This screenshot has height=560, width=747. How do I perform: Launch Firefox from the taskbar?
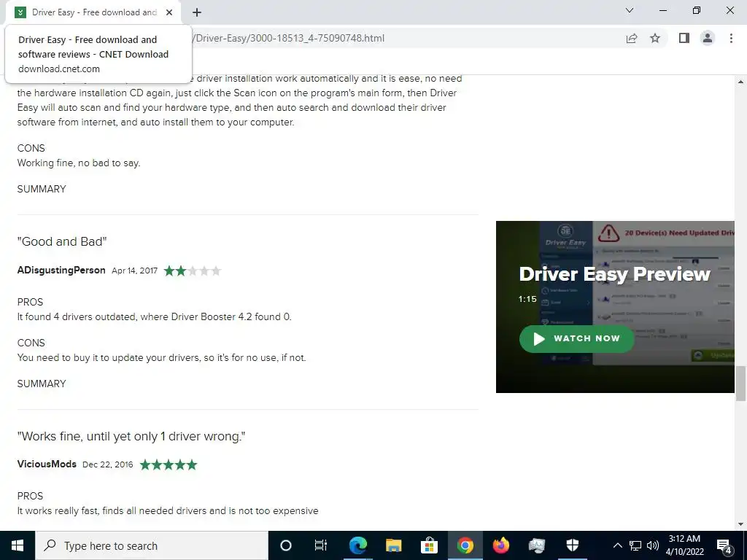pyautogui.click(x=500, y=545)
